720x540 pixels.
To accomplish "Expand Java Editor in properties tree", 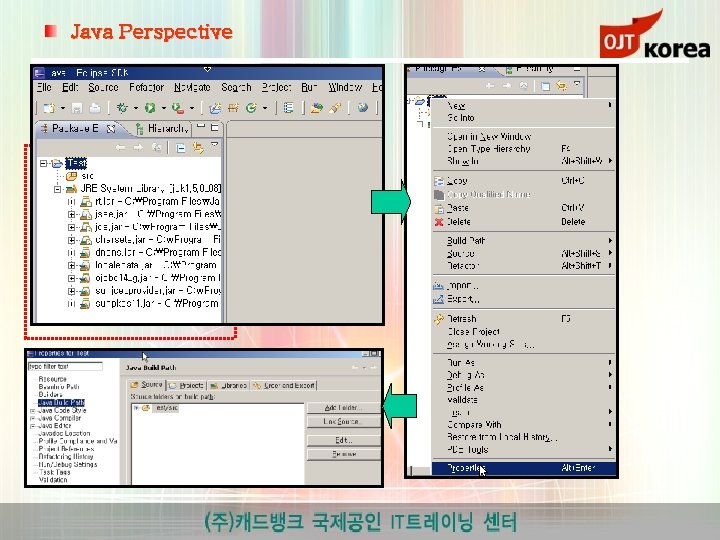I will coord(33,427).
